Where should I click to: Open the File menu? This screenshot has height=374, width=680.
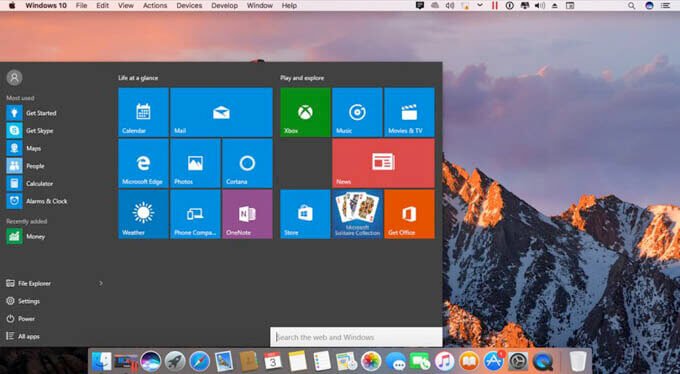[x=81, y=6]
